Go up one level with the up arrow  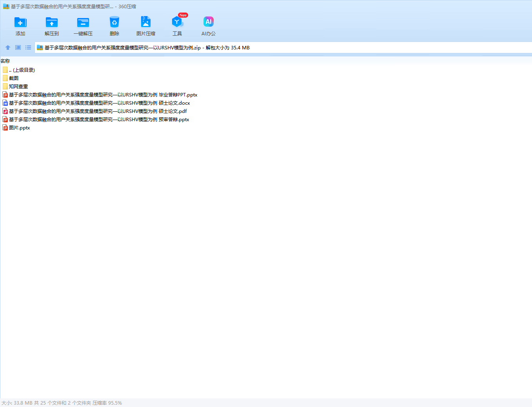pyautogui.click(x=8, y=47)
